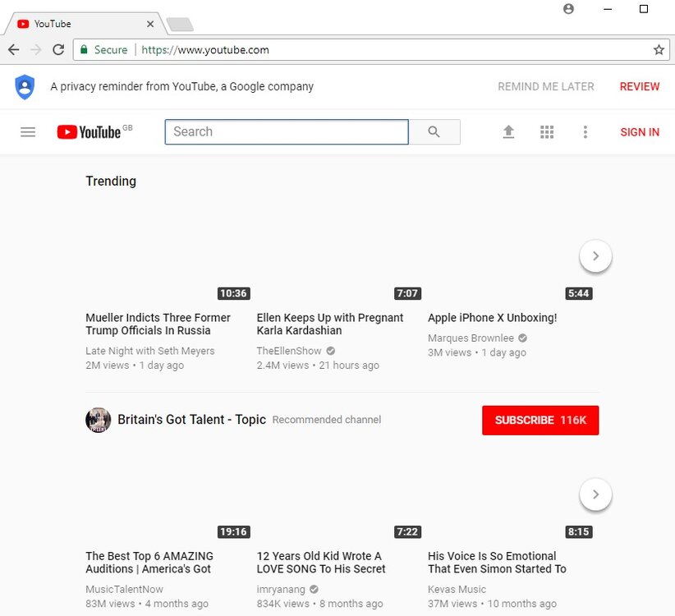Screen dimensions: 675x616
Task: Close the YouTube browser tab
Action: point(149,24)
